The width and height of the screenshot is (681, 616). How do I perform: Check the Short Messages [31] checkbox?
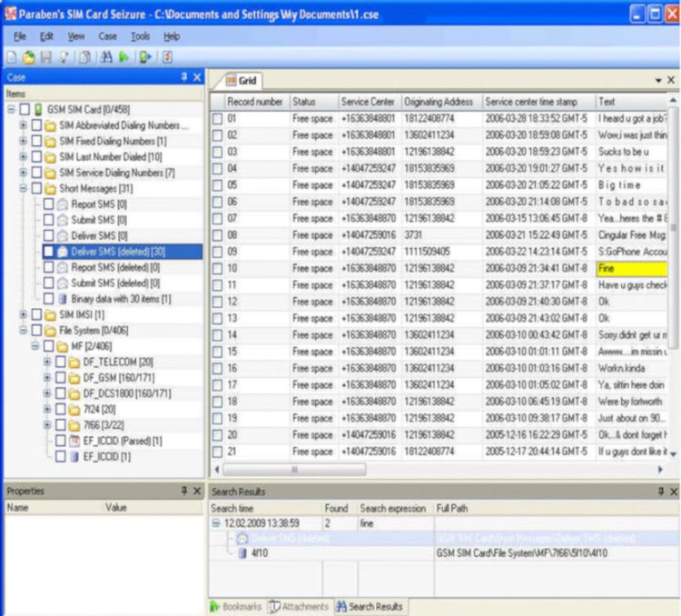click(37, 189)
